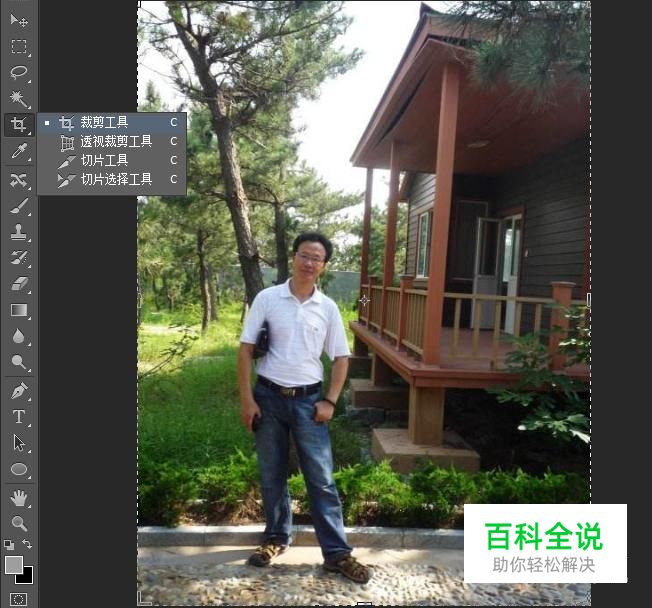Viewport: 652px width, 608px height.
Task: Choose 裁剪工具 from the flyout menu
Action: point(111,122)
